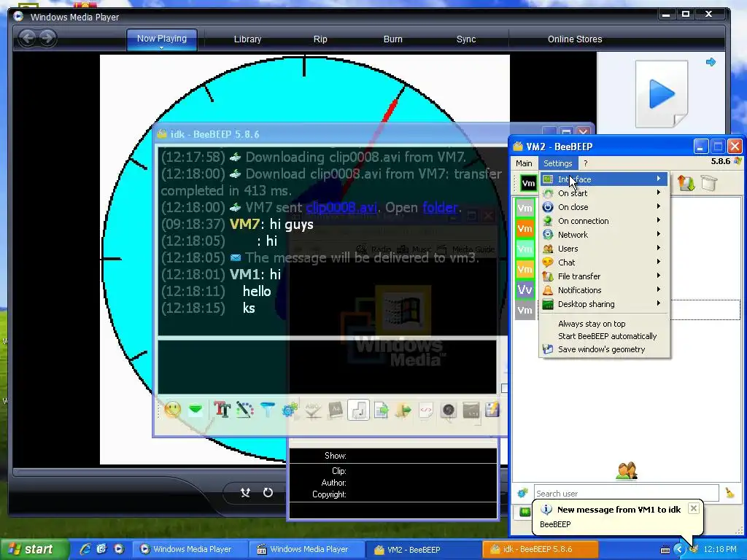Click the message input box in idk chat
The width and height of the screenshot is (747, 560).
[x=328, y=367]
